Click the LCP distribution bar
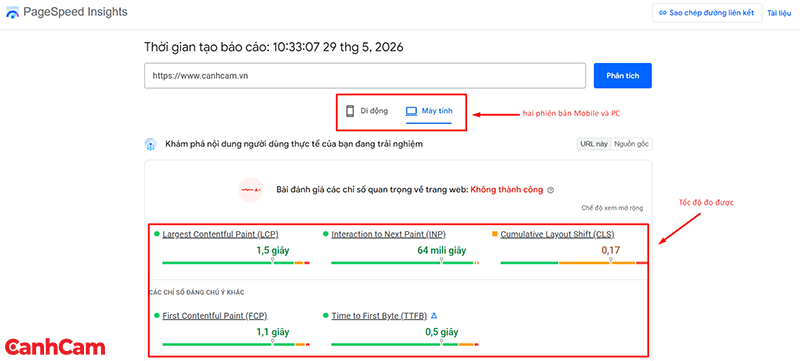Viewport: 800px width, 361px height. tap(236, 263)
